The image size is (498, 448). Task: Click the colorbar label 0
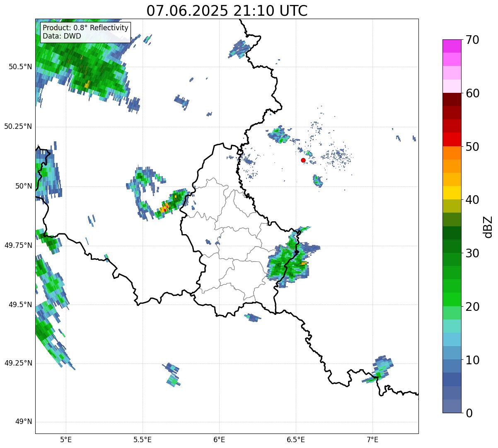[x=469, y=413]
